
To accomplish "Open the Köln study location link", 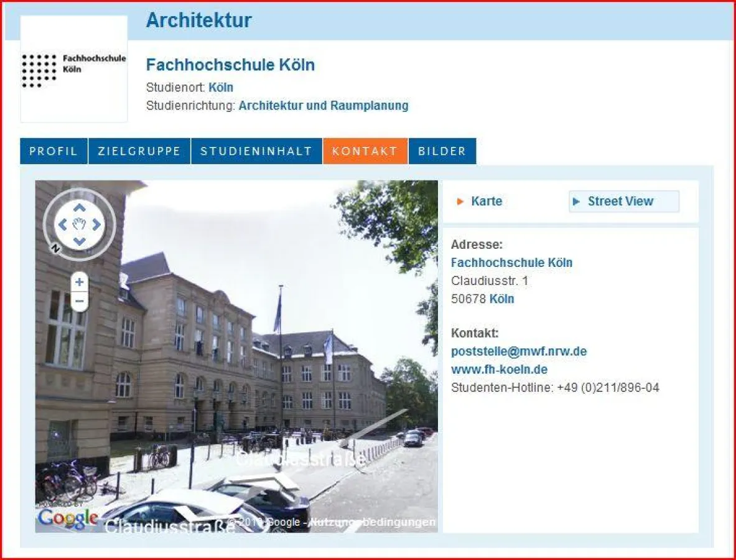I will [x=221, y=87].
